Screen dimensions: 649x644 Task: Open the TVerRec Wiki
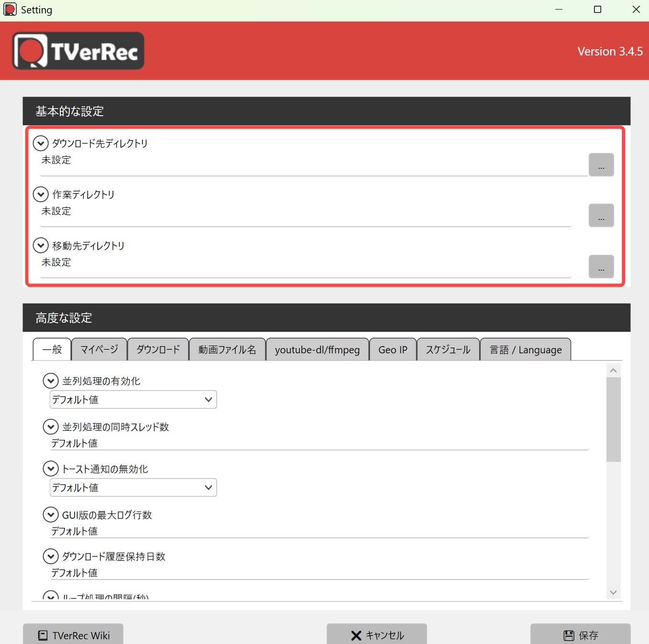click(x=73, y=634)
